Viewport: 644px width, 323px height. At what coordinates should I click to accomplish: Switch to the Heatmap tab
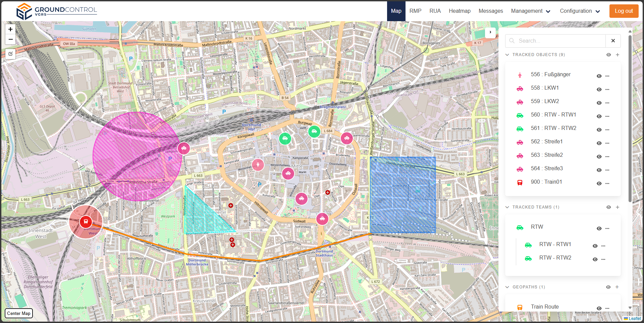pos(460,11)
